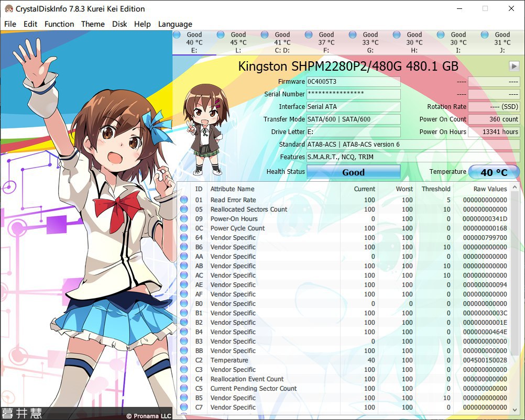
Task: Select the E: drive tab
Action: pyautogui.click(x=194, y=42)
